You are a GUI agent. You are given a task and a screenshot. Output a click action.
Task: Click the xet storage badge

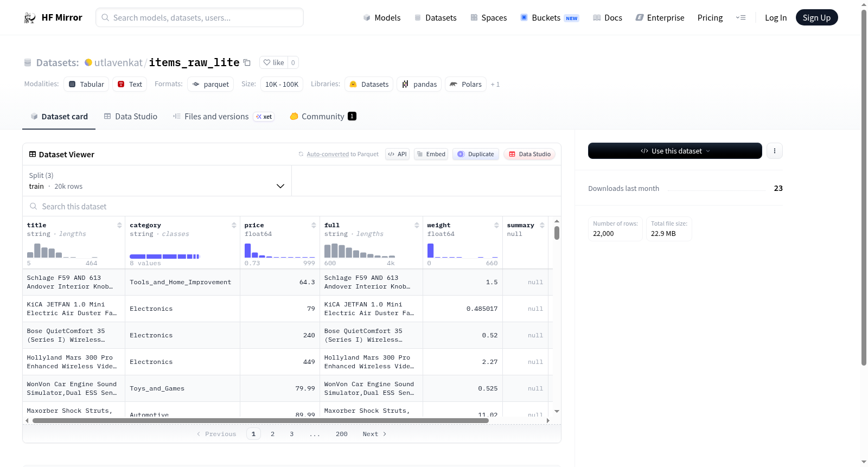click(x=264, y=117)
